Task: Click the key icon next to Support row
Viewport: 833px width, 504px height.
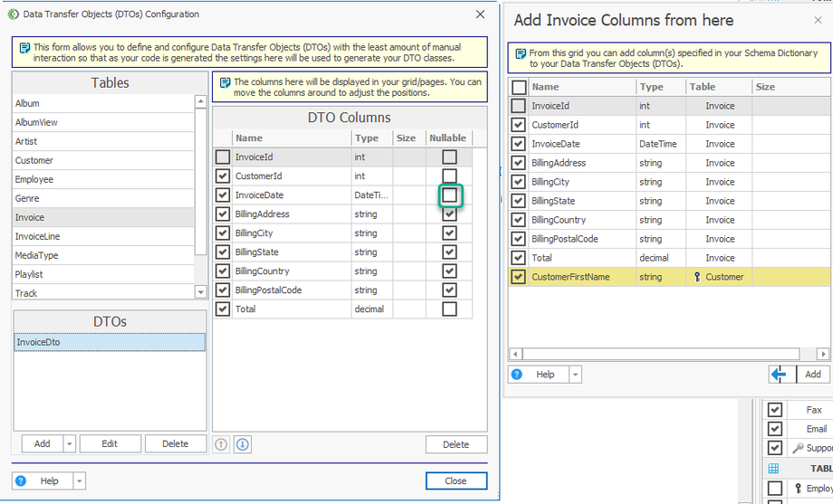Action: 798,449
